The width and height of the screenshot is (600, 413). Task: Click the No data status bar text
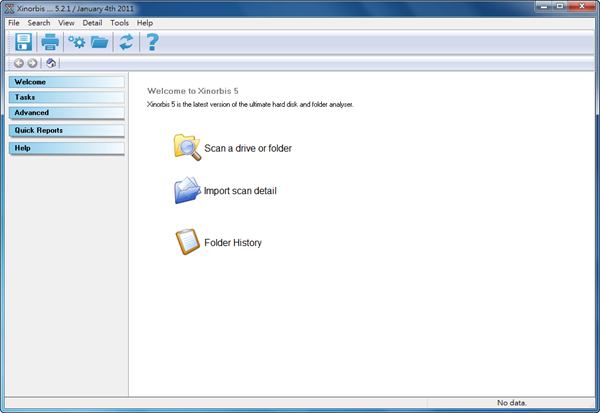[512, 403]
